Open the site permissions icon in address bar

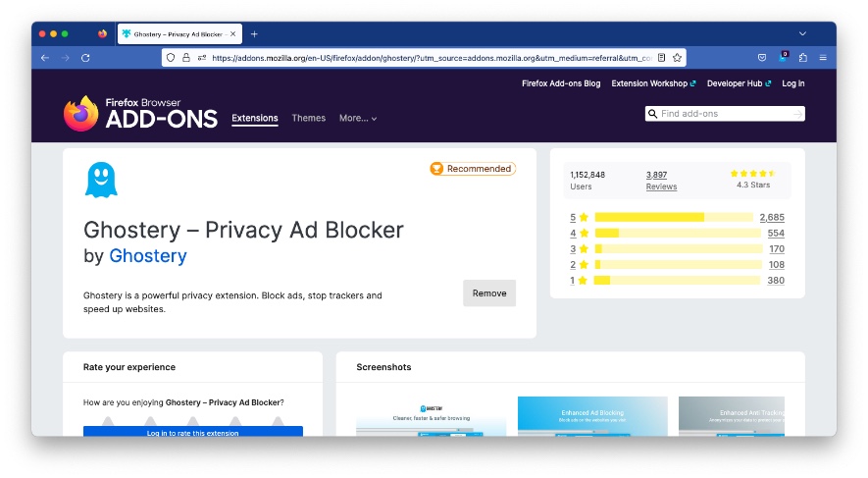tap(201, 58)
